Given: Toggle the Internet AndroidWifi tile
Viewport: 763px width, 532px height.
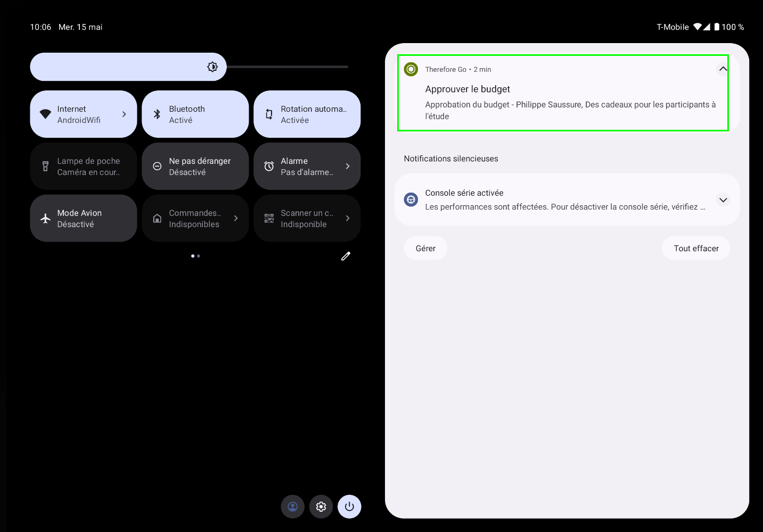Looking at the screenshot, I should pyautogui.click(x=84, y=114).
